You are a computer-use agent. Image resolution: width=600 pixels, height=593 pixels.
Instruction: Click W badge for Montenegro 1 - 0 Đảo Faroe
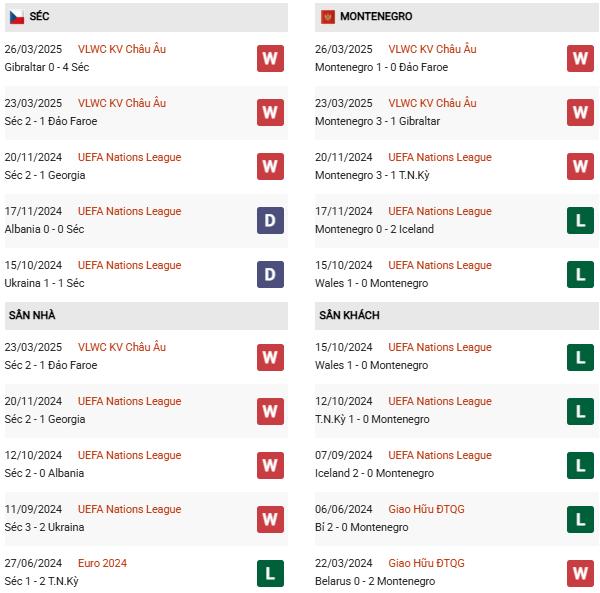click(580, 58)
